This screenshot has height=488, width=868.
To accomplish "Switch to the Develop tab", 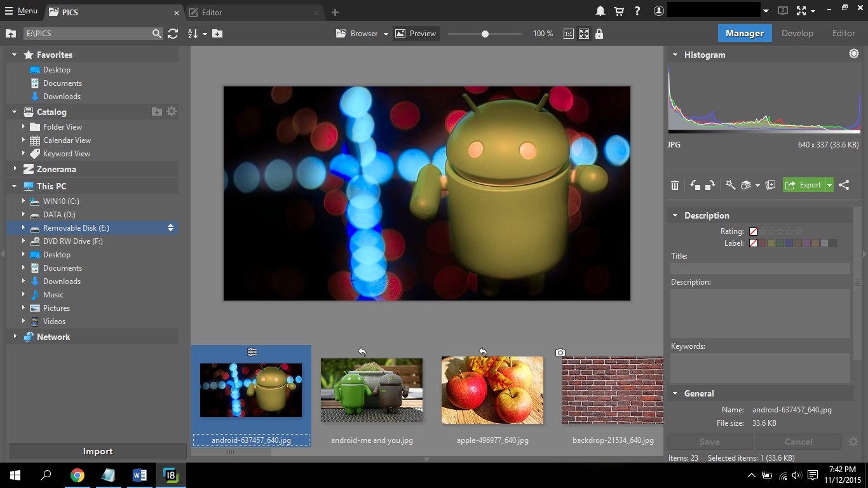I will [x=797, y=33].
